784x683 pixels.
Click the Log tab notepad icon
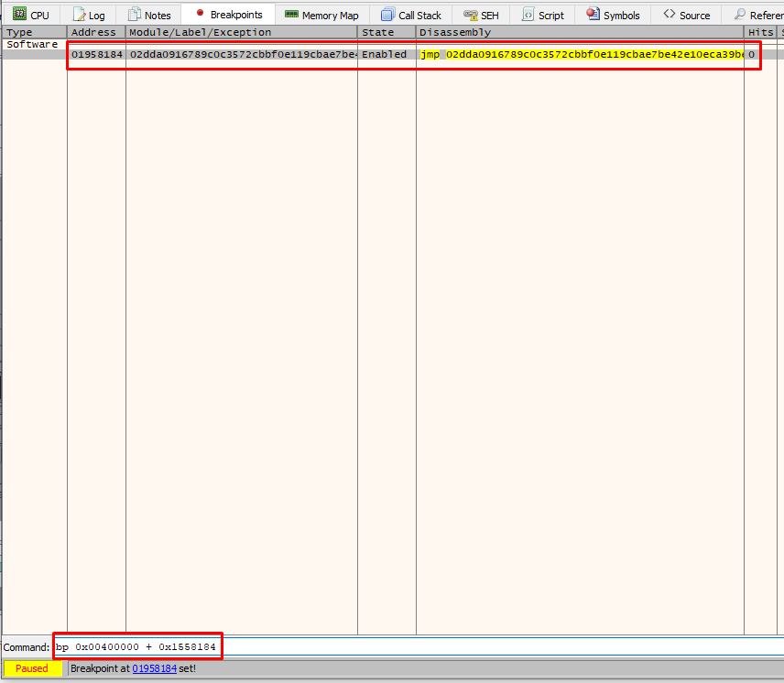pos(79,15)
